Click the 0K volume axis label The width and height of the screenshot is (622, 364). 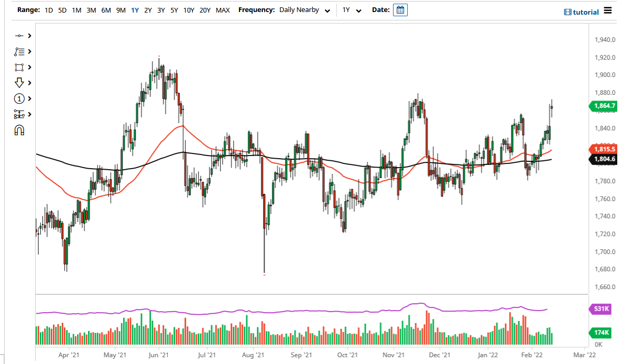598,345
